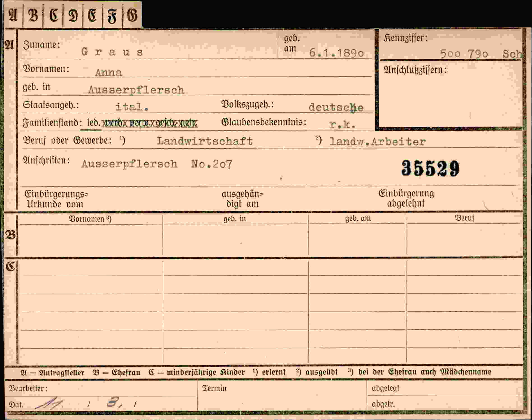532x420 pixels.
Task: Select the index tab letter D
Action: click(x=73, y=15)
